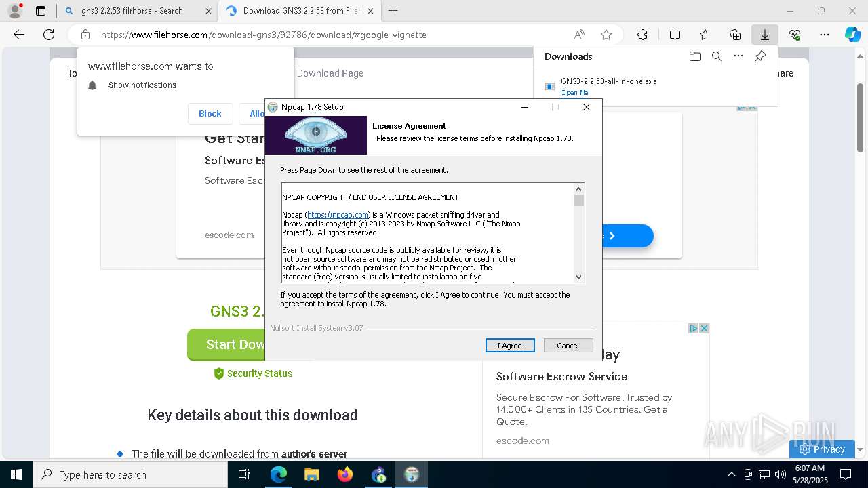Show hidden system tray icons
The width and height of the screenshot is (868, 488).
point(731,474)
